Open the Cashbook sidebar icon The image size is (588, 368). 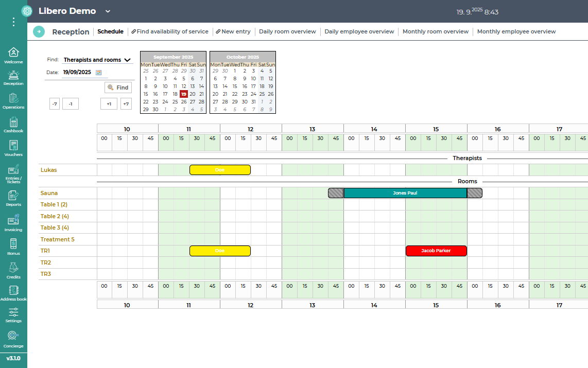(13, 125)
